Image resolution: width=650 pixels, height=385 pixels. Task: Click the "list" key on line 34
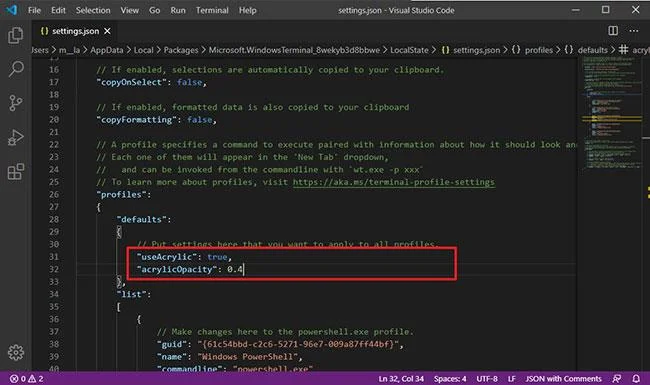tap(131, 294)
